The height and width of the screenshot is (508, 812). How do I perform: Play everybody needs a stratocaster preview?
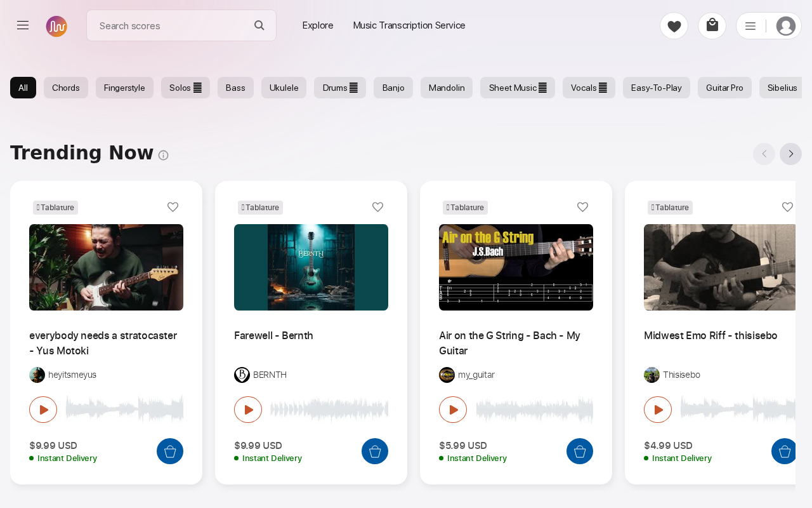click(43, 410)
